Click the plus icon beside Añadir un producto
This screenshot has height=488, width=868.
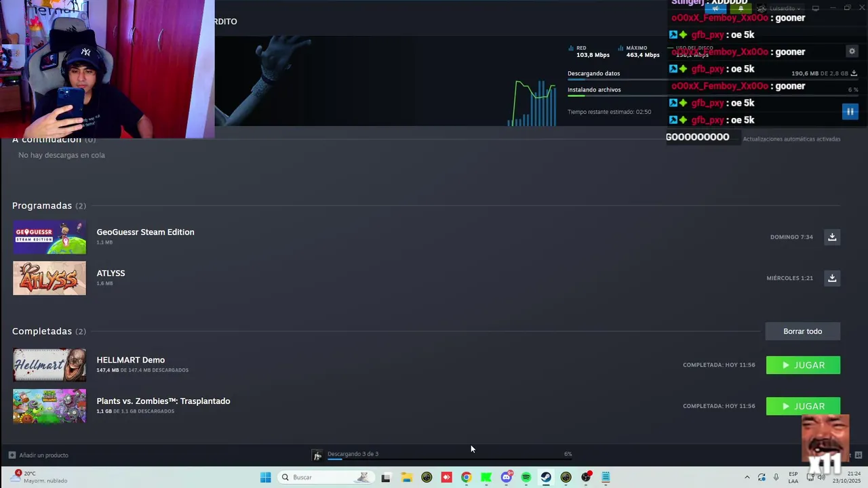(x=12, y=455)
